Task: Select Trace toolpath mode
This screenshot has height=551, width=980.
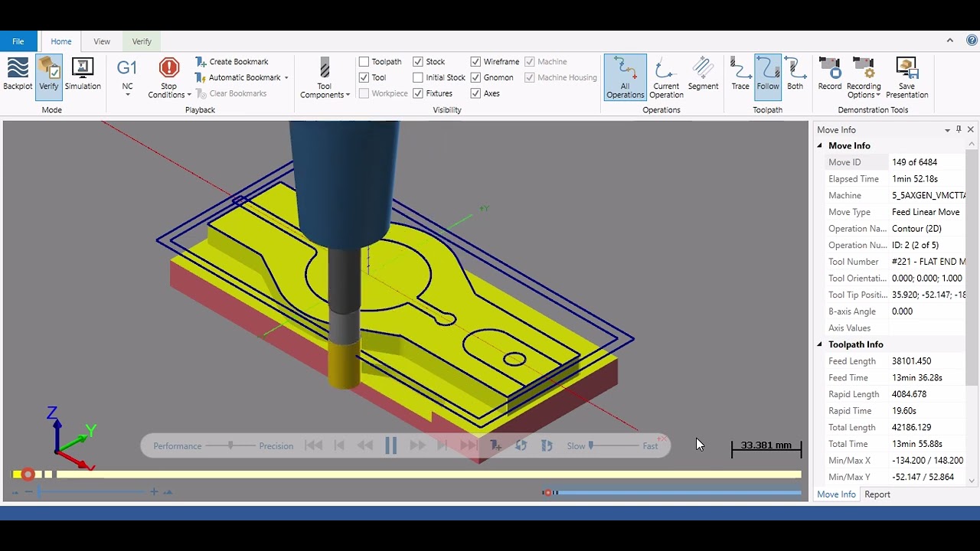Action: click(740, 75)
